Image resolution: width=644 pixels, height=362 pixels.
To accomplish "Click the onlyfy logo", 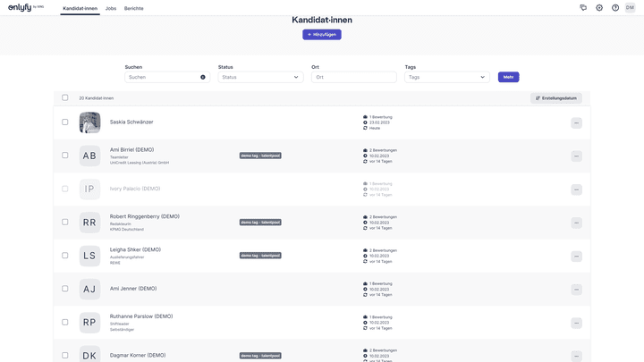I will (x=24, y=8).
